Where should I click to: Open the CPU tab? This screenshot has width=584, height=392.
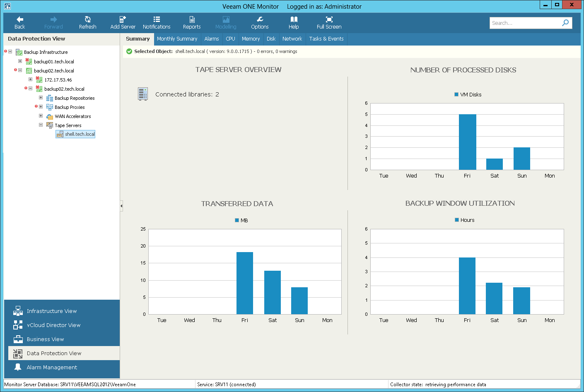point(230,39)
